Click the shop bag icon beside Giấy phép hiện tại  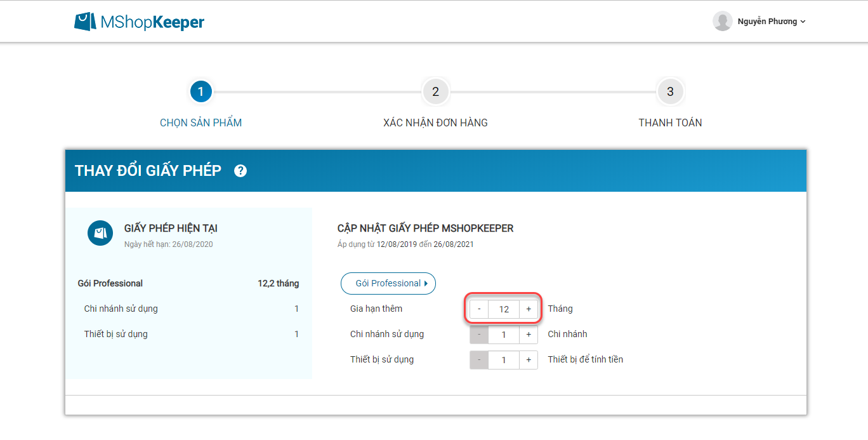pyautogui.click(x=100, y=233)
